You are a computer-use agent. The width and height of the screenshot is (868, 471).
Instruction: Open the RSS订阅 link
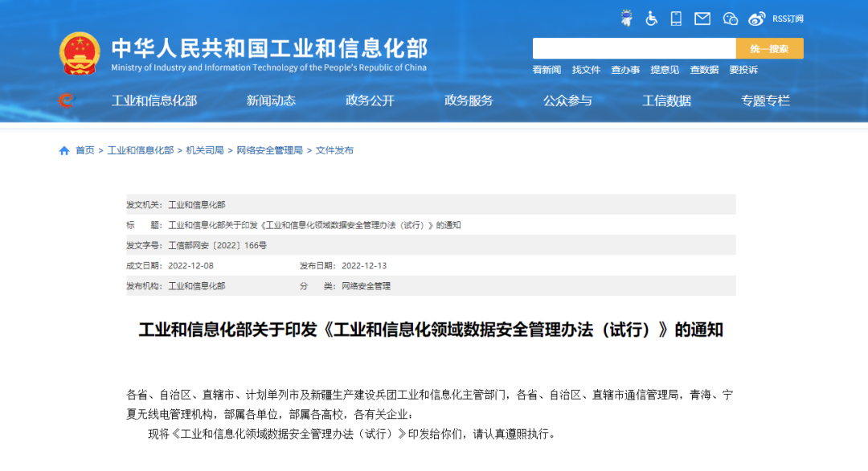pos(788,18)
